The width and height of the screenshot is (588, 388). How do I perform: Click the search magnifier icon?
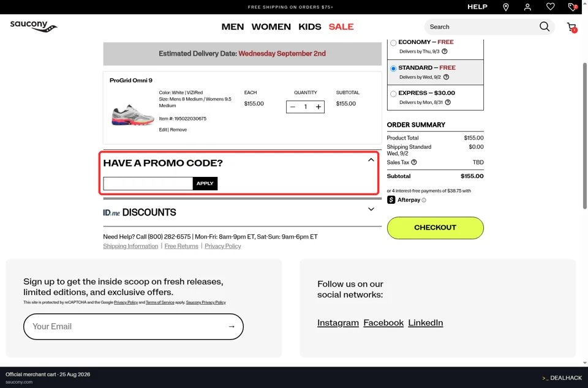(x=545, y=26)
